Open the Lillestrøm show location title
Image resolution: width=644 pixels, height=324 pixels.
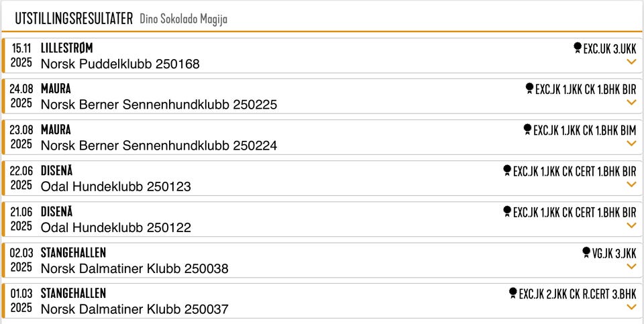(x=66, y=48)
